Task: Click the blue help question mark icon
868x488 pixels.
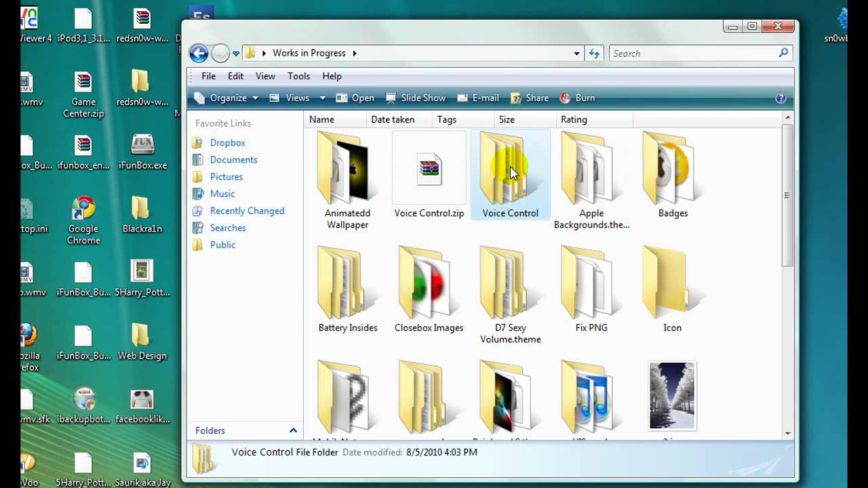Action: [x=781, y=98]
